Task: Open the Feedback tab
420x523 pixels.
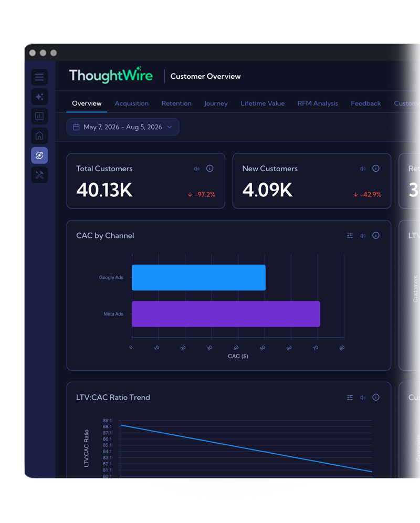Action: [365, 103]
